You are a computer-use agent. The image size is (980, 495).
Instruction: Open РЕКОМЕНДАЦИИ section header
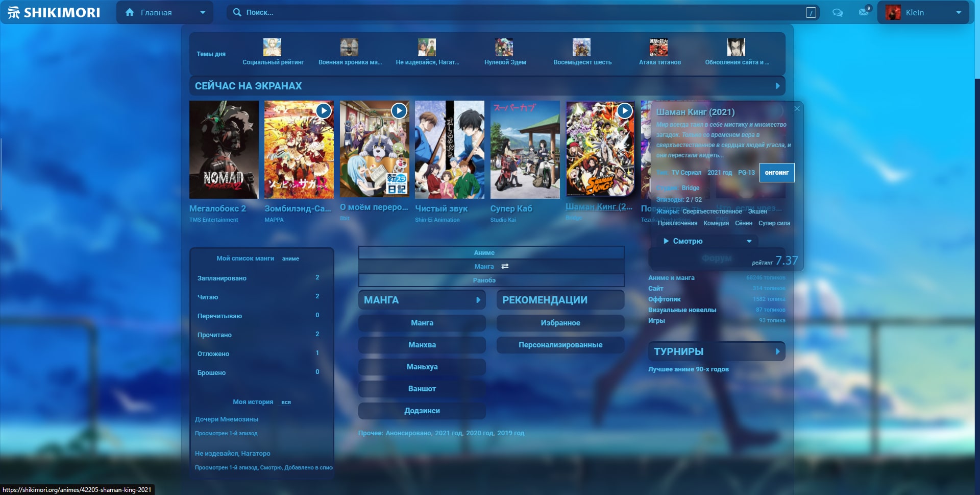pos(560,300)
